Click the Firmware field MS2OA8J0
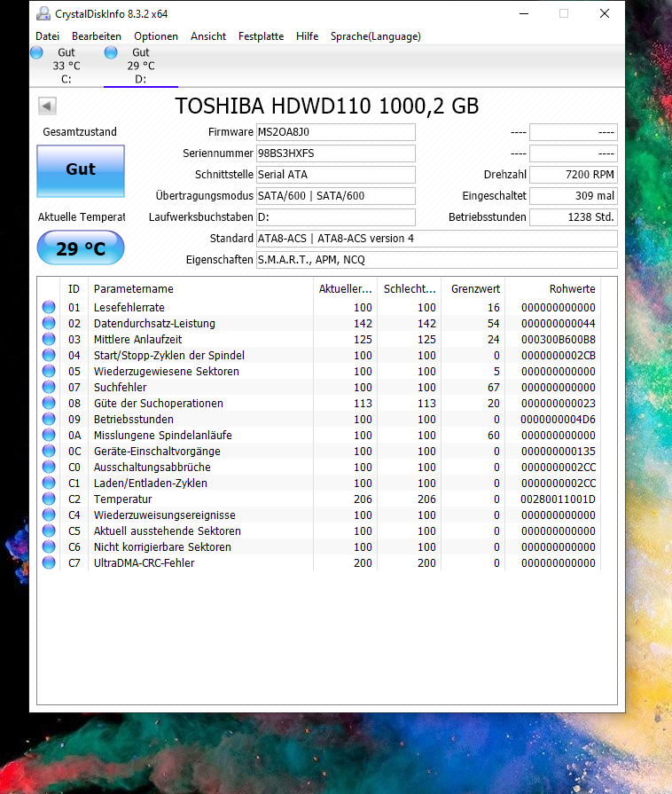Image resolution: width=672 pixels, height=794 pixels. coord(335,132)
